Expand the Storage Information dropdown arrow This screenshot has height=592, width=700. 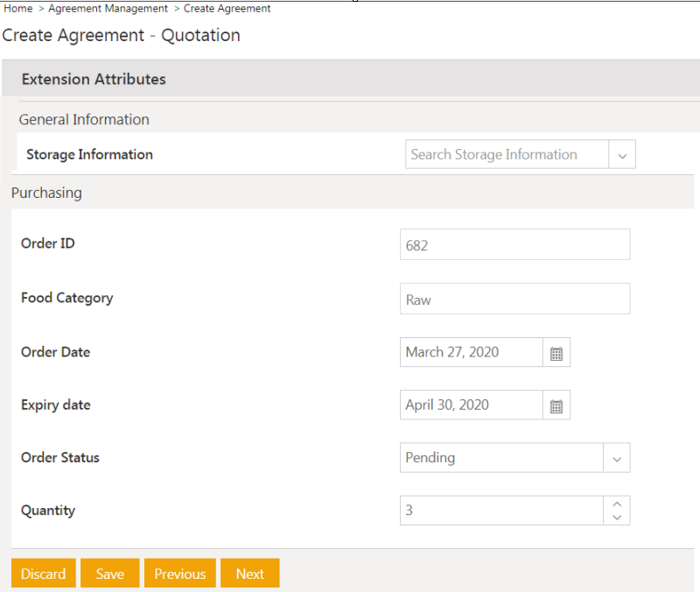tap(622, 155)
